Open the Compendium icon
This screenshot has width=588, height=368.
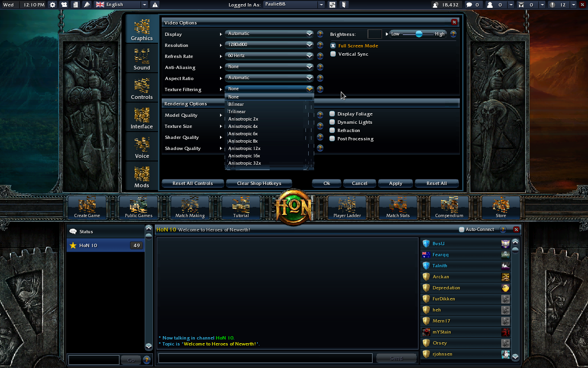[x=449, y=207]
